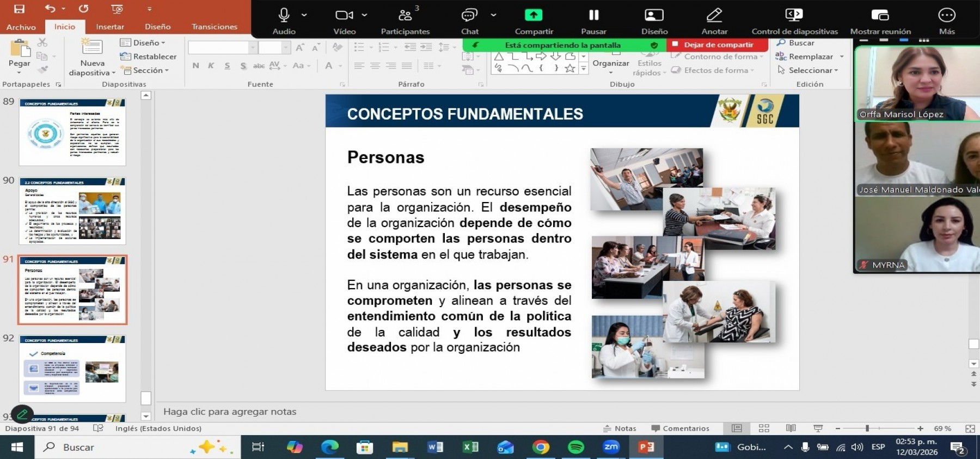This screenshot has width=980, height=459.
Task: Toggle strikethrough abc formatting
Action: [259, 65]
